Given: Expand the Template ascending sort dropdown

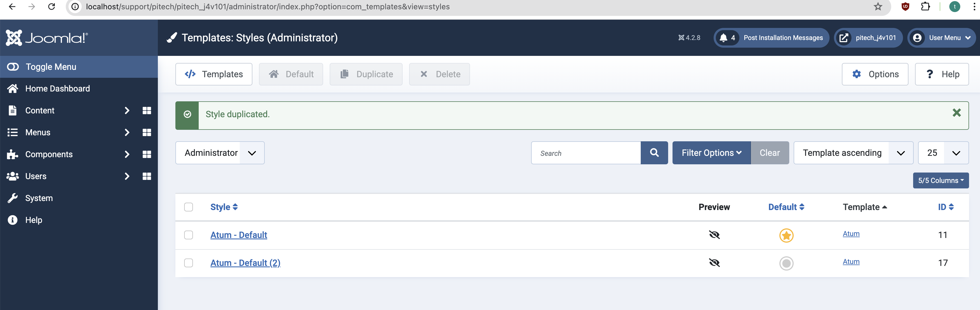Looking at the screenshot, I should pyautogui.click(x=901, y=153).
